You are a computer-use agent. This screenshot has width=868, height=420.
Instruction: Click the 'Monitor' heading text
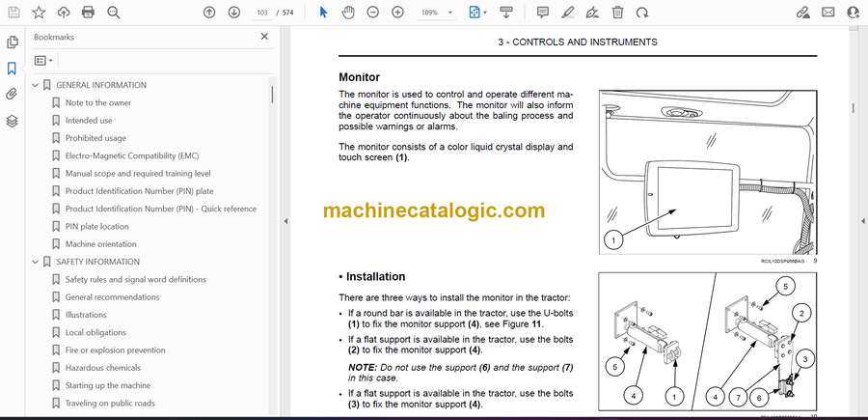point(360,77)
